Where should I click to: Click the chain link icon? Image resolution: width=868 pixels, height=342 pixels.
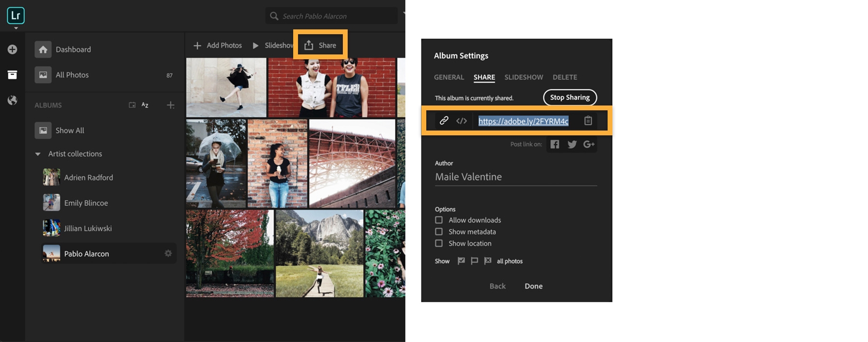coord(444,120)
